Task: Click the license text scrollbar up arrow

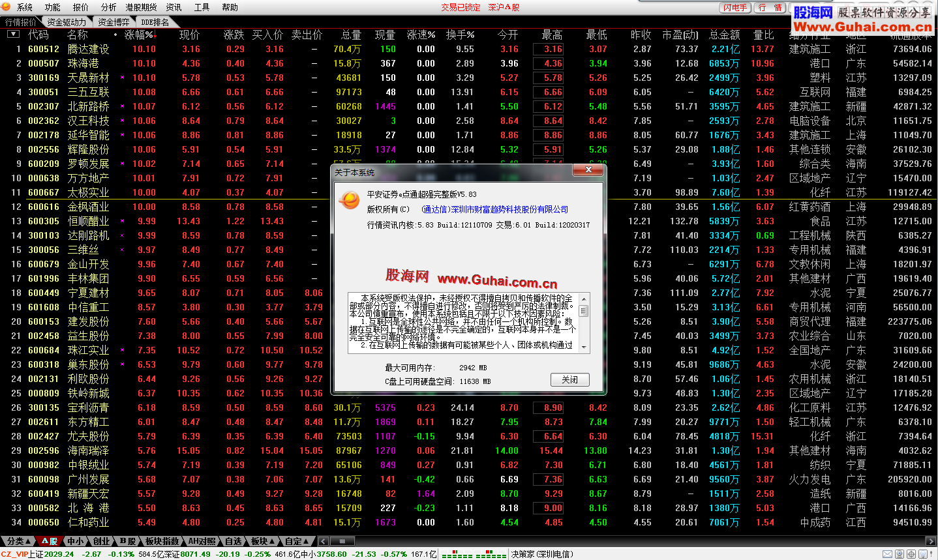Action: point(584,297)
